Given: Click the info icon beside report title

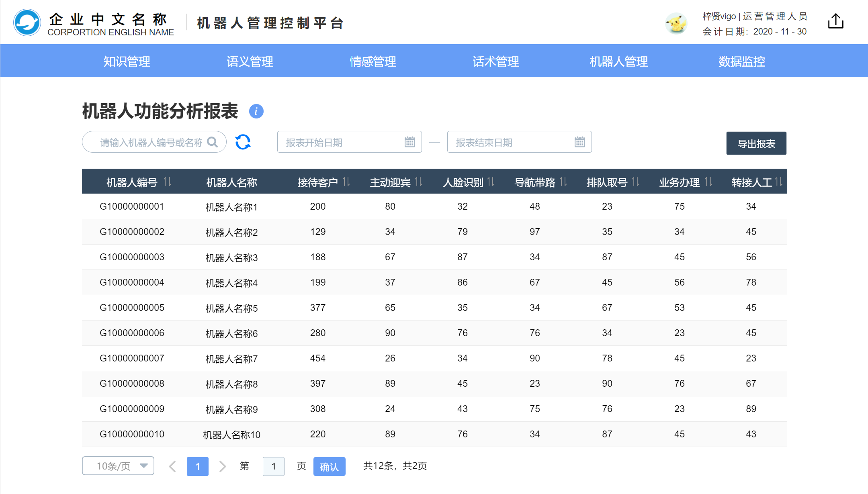Looking at the screenshot, I should [256, 111].
